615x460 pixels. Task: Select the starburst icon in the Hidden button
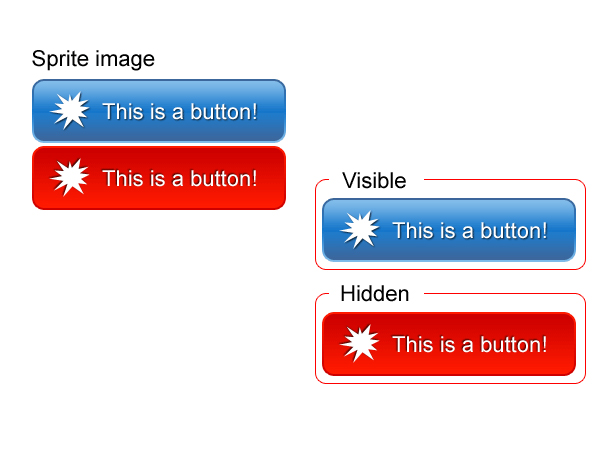[360, 344]
